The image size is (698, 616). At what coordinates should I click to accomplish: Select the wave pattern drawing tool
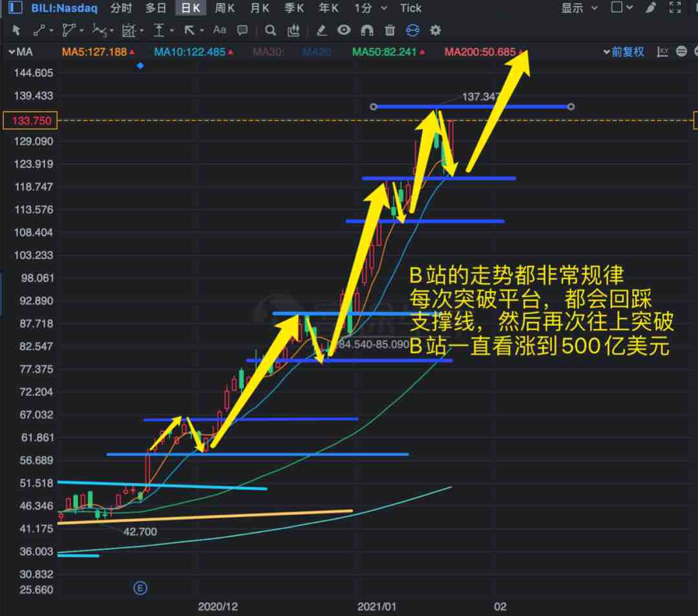[99, 30]
